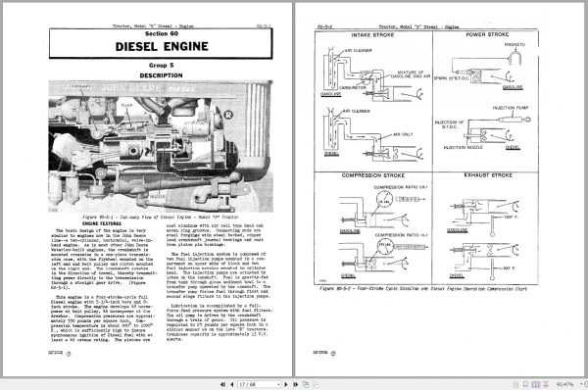Click the DESCRIPTION heading on left page
The height and width of the screenshot is (390, 588).
coord(162,75)
